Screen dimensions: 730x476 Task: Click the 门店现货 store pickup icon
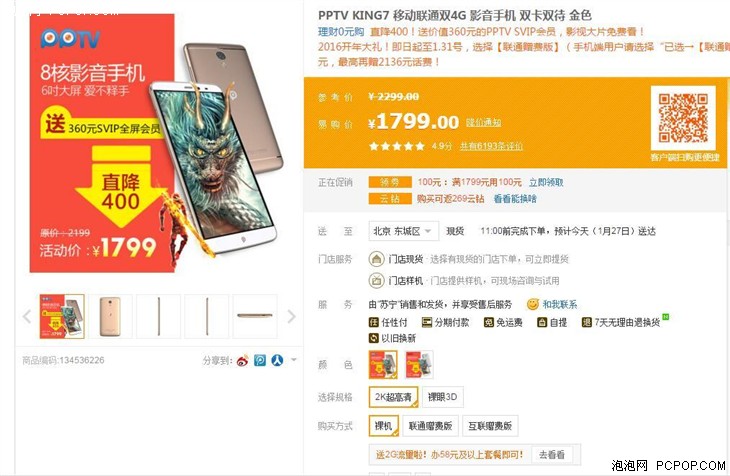tap(376, 259)
